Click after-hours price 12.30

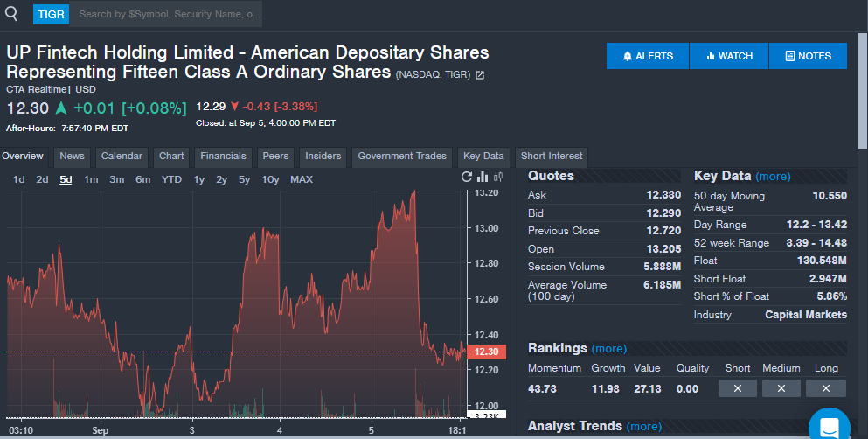coord(28,108)
